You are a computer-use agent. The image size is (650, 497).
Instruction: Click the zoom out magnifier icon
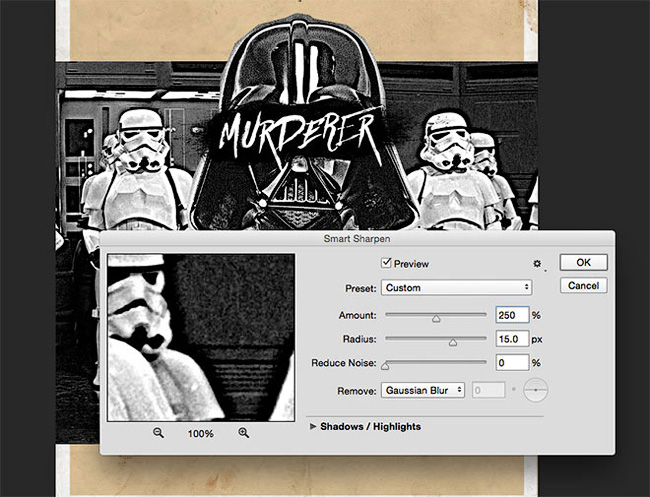point(158,433)
